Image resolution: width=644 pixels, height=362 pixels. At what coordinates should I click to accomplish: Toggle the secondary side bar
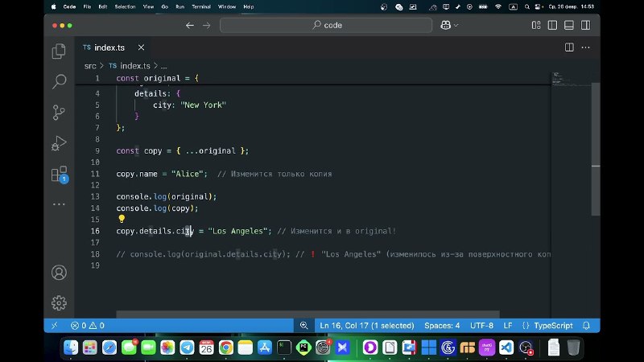tap(586, 26)
